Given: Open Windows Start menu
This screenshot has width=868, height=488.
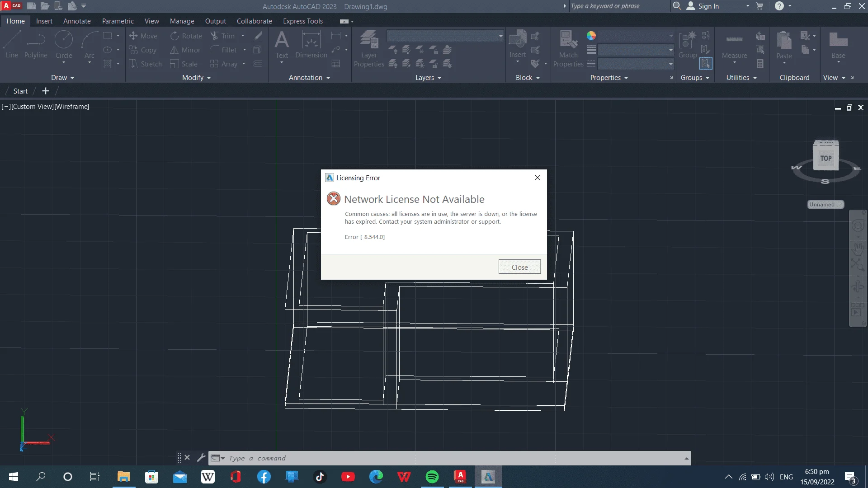Looking at the screenshot, I should click(x=14, y=477).
